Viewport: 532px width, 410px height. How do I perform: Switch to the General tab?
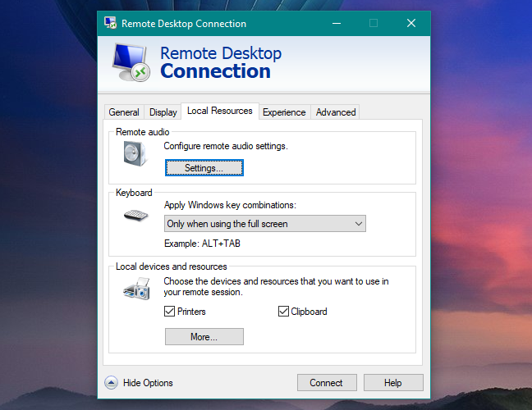(124, 112)
